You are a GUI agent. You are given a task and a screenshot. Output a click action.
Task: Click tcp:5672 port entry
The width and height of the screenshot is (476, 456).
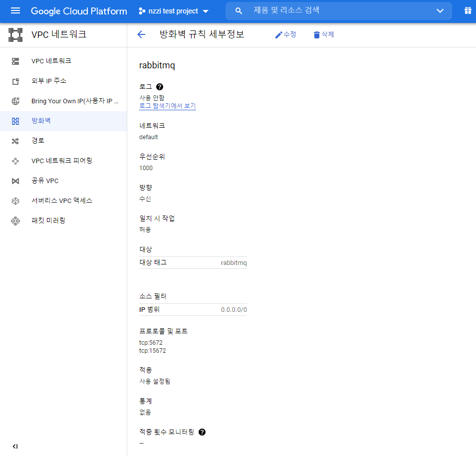151,343
